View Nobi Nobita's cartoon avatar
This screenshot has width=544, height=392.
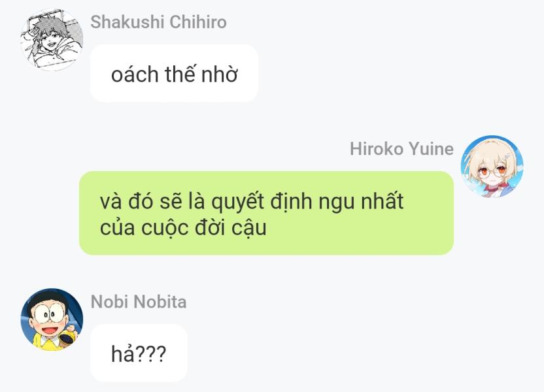[x=52, y=319]
